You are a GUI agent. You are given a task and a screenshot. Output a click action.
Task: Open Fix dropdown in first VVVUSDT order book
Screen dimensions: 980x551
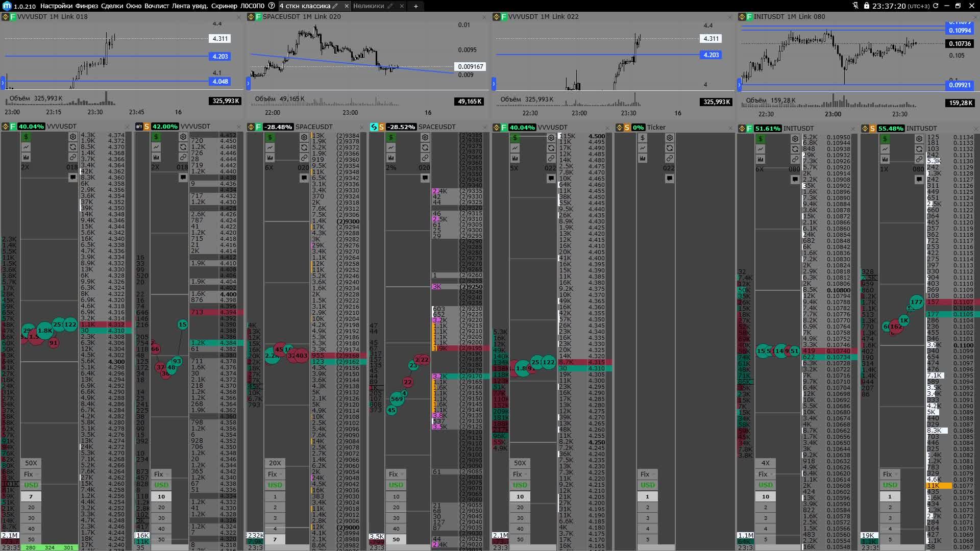point(31,474)
